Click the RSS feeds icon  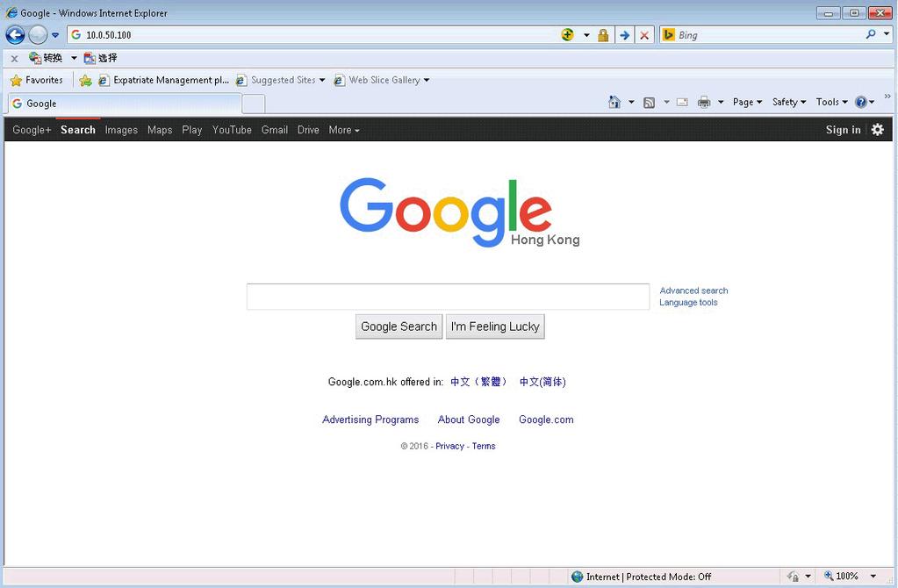pyautogui.click(x=649, y=103)
